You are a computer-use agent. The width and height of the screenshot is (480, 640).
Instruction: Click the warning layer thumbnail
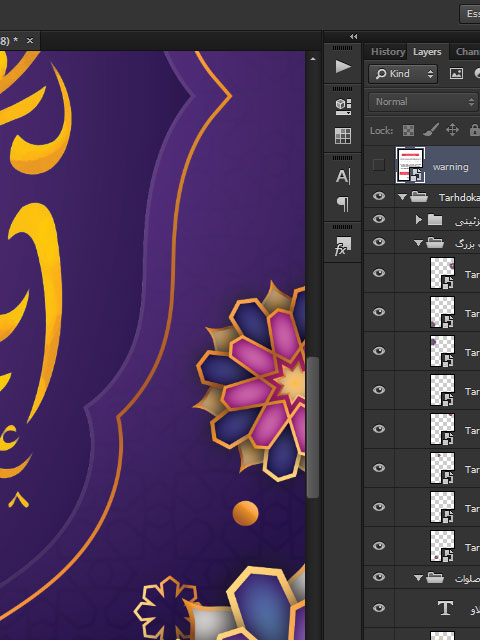pyautogui.click(x=411, y=165)
